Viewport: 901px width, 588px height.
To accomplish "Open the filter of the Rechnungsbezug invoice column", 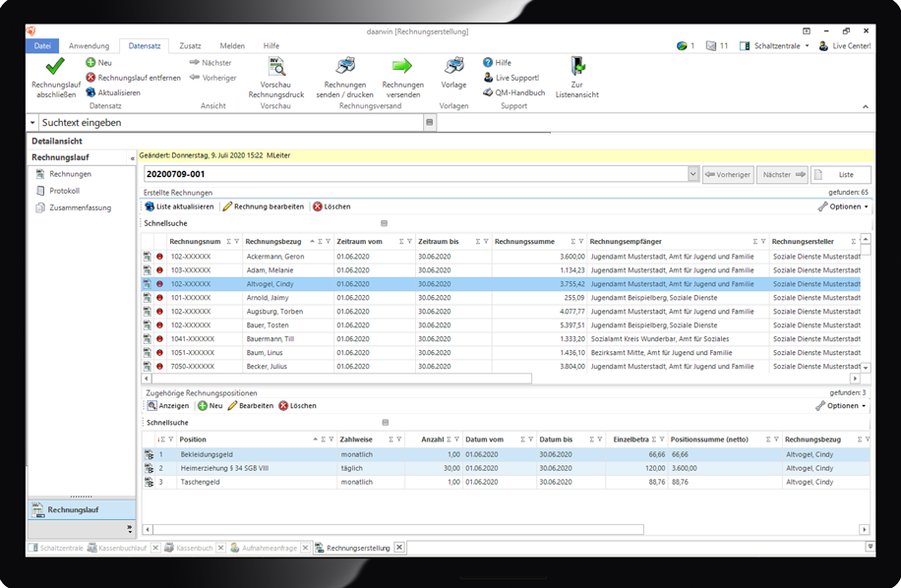I will tap(329, 242).
